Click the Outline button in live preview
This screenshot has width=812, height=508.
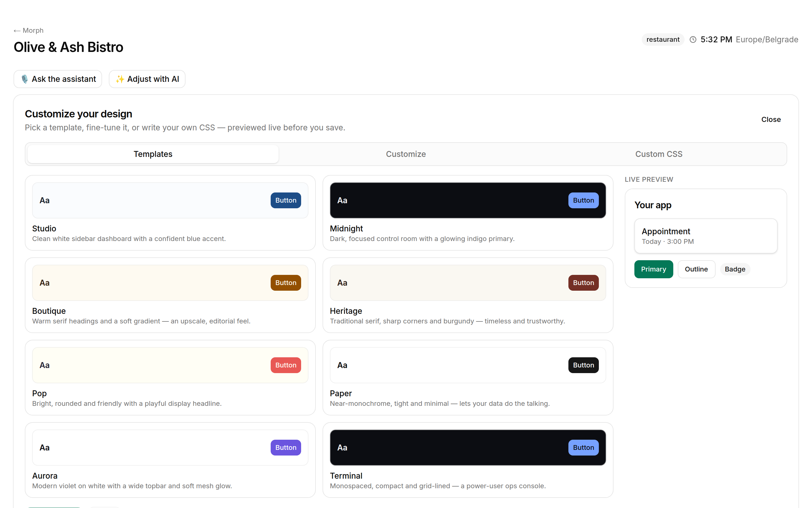point(696,269)
